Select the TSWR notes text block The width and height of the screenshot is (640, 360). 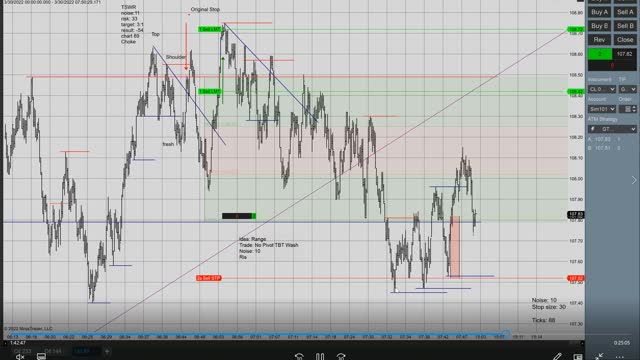click(132, 24)
